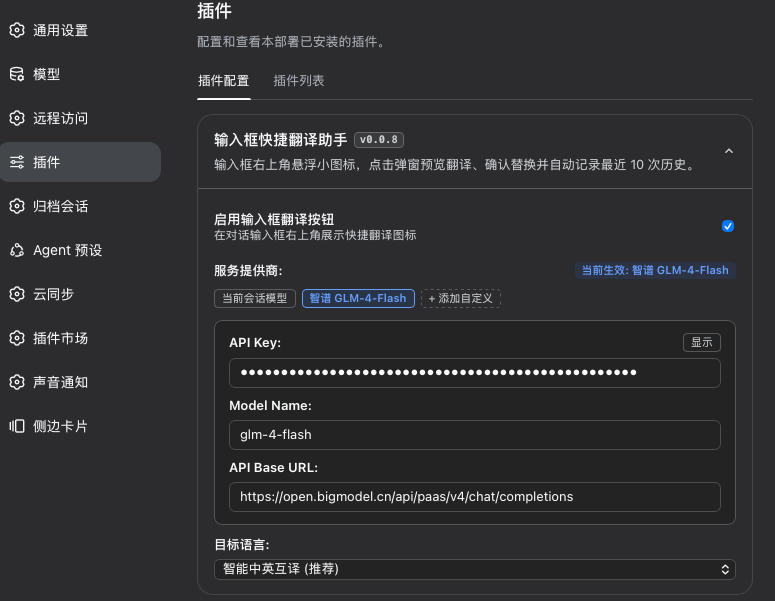Click the masked API Key field
Viewport: 775px width, 601px height.
[x=474, y=373]
